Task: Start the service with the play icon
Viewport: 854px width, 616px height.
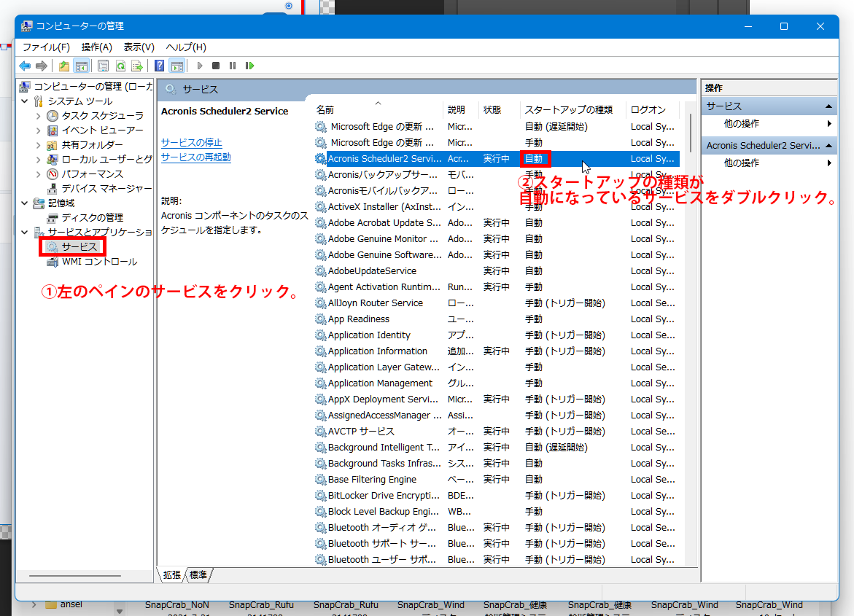Action: (200, 66)
